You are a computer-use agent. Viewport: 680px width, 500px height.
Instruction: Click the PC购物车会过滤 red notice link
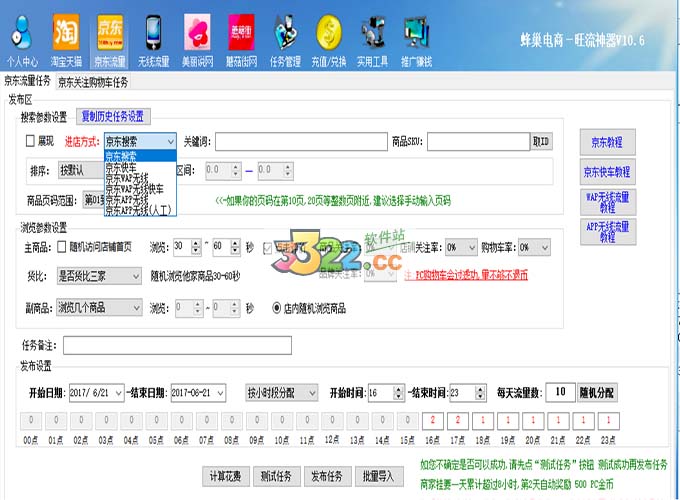click(x=466, y=275)
